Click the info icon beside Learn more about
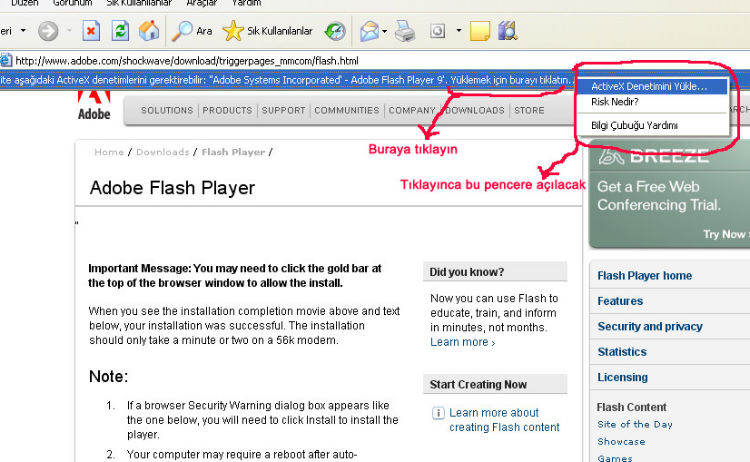Viewport: 750px width, 462px height. (438, 413)
